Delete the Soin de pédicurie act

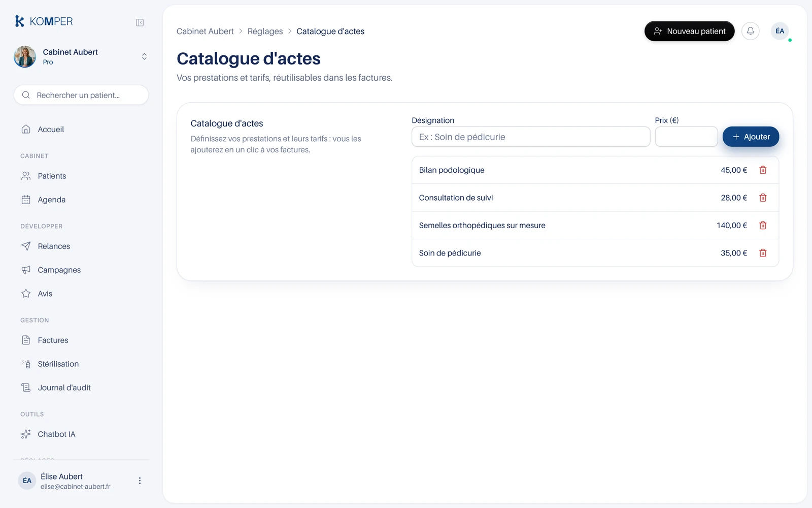click(763, 253)
